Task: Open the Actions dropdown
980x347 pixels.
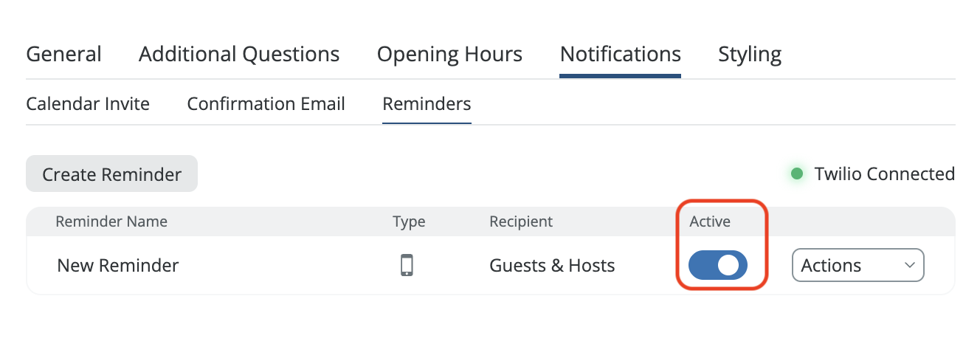Action: (857, 266)
